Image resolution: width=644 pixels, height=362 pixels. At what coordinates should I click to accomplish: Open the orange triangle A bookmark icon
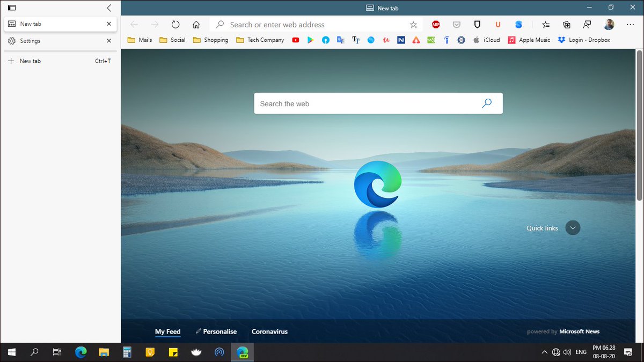click(x=416, y=40)
